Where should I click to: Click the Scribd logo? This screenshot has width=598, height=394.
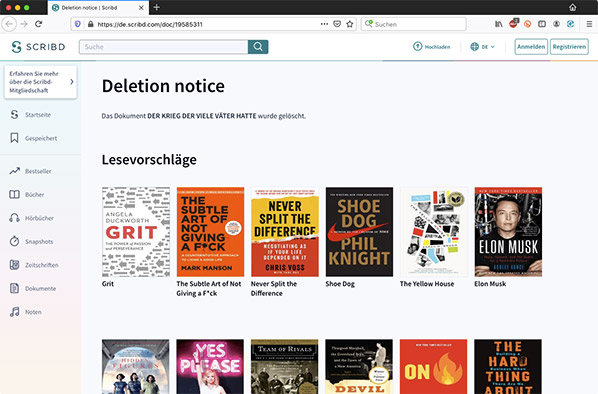(x=38, y=47)
